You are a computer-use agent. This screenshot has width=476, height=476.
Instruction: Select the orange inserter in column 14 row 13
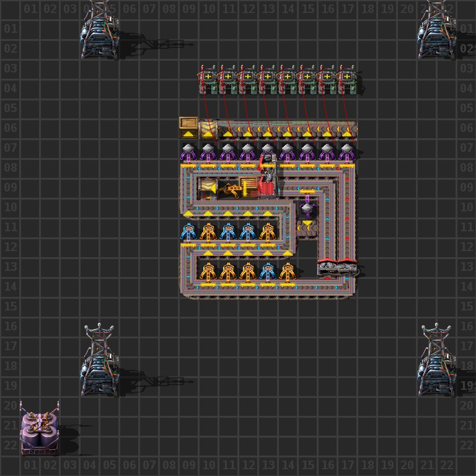click(x=287, y=272)
